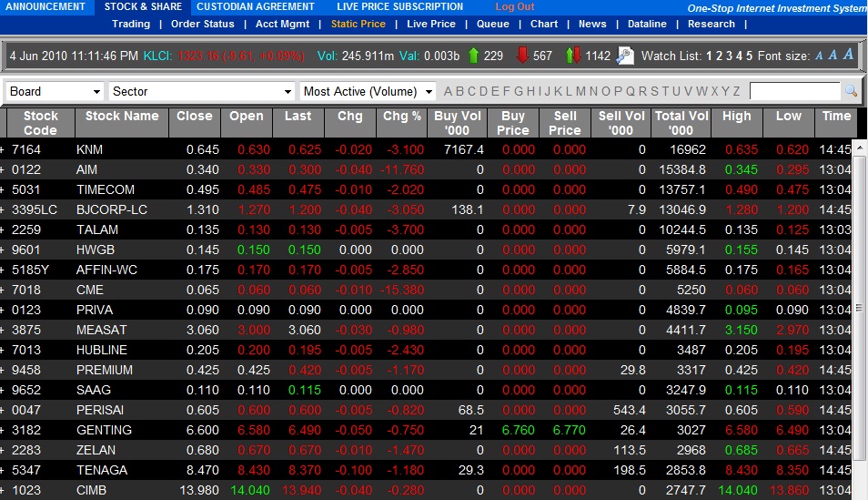The width and height of the screenshot is (868, 500).
Task: Go to the Acct Mgmt menu
Action: (282, 24)
